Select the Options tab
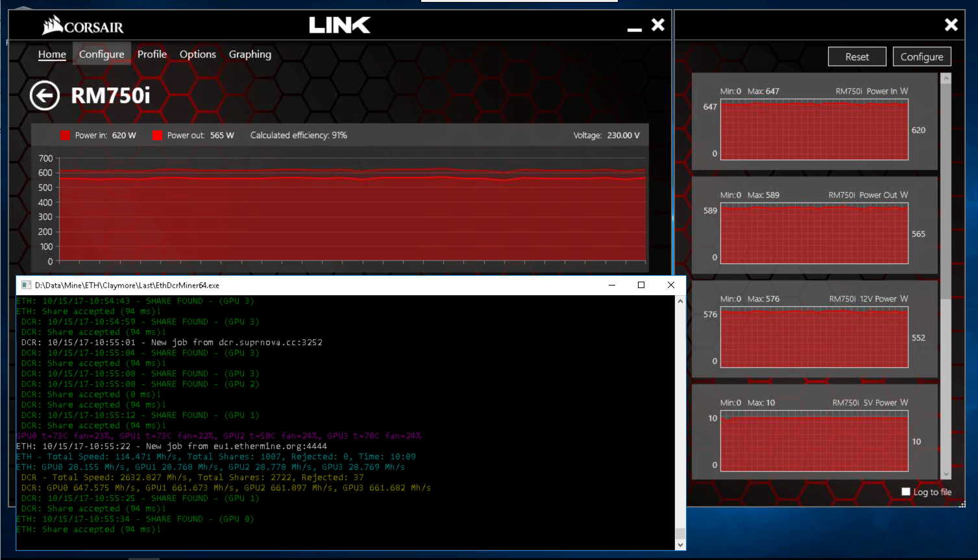Image resolution: width=978 pixels, height=560 pixels. (x=198, y=55)
